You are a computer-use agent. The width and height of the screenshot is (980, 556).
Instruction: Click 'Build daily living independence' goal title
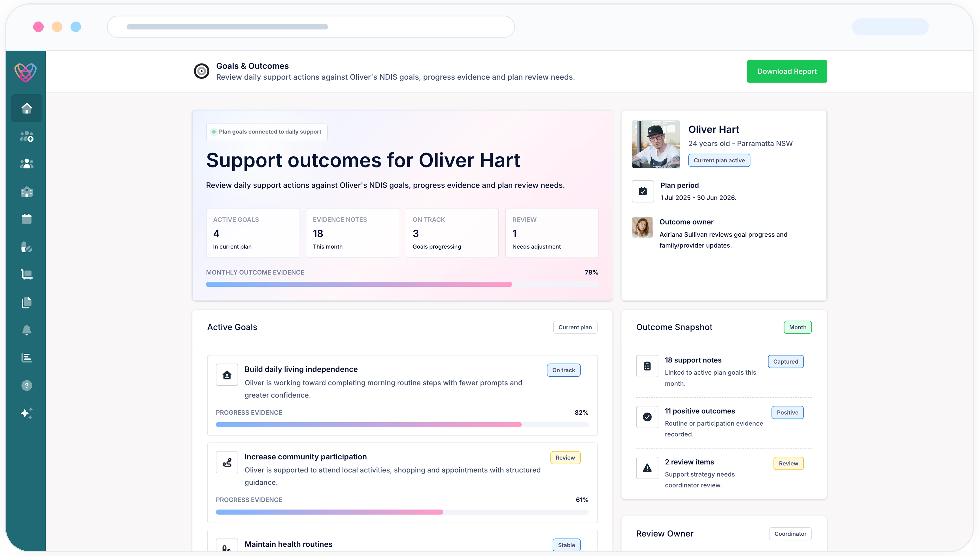click(x=301, y=369)
